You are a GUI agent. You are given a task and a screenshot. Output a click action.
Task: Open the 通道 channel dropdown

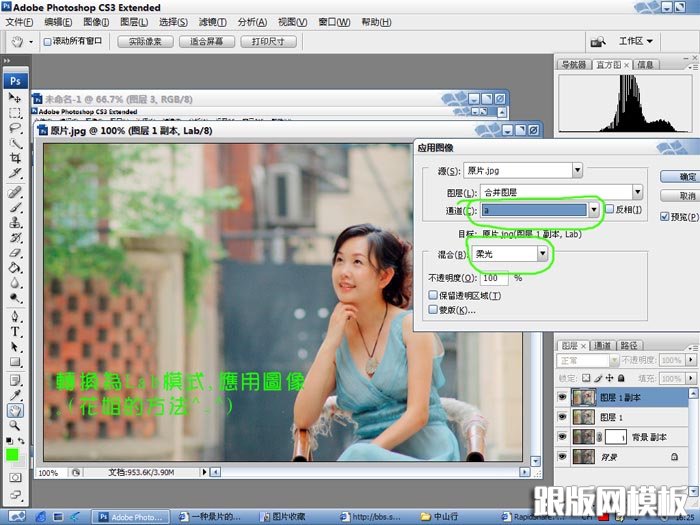(x=594, y=210)
